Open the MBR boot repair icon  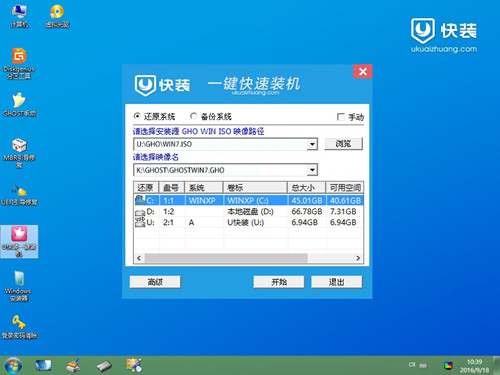(x=19, y=153)
